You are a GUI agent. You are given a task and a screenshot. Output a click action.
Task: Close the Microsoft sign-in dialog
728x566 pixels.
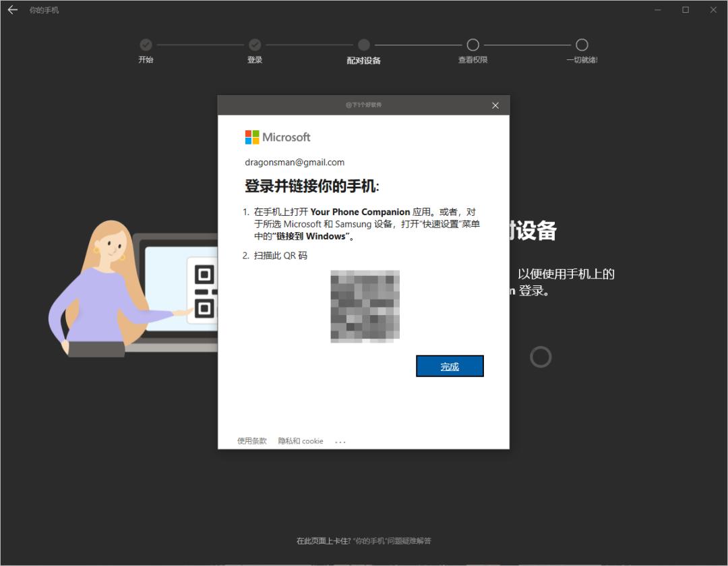(495, 105)
